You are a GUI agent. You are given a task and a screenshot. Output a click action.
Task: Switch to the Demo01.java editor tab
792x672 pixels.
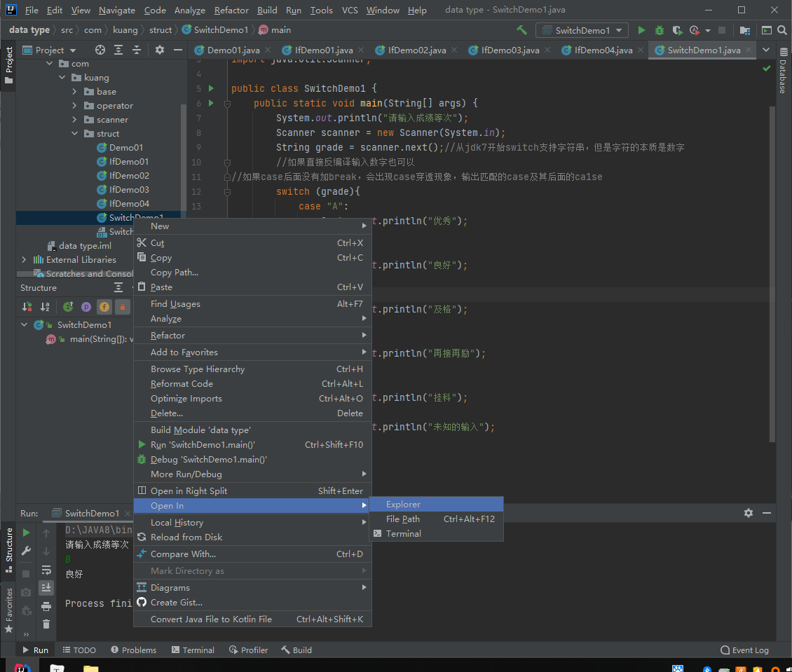pyautogui.click(x=233, y=50)
